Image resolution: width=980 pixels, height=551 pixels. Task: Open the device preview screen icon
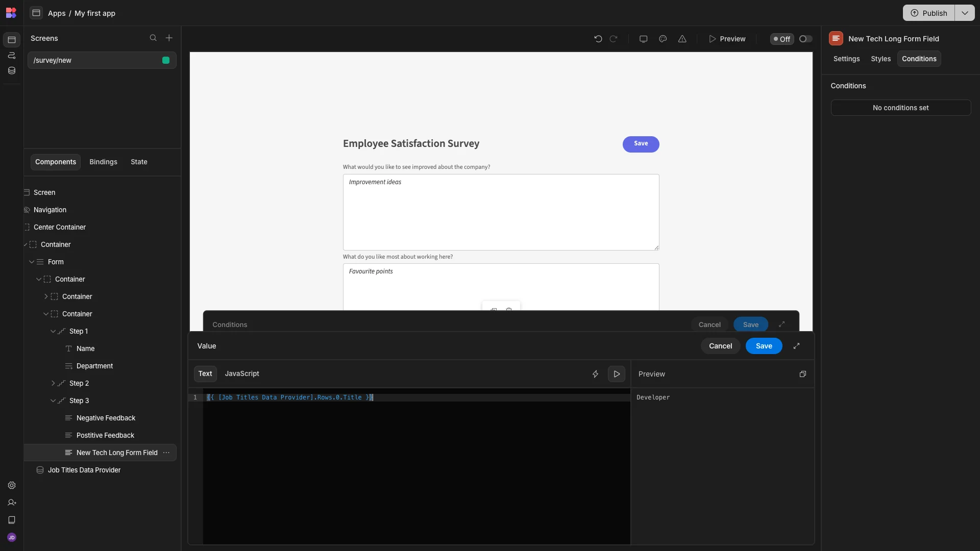coord(643,39)
